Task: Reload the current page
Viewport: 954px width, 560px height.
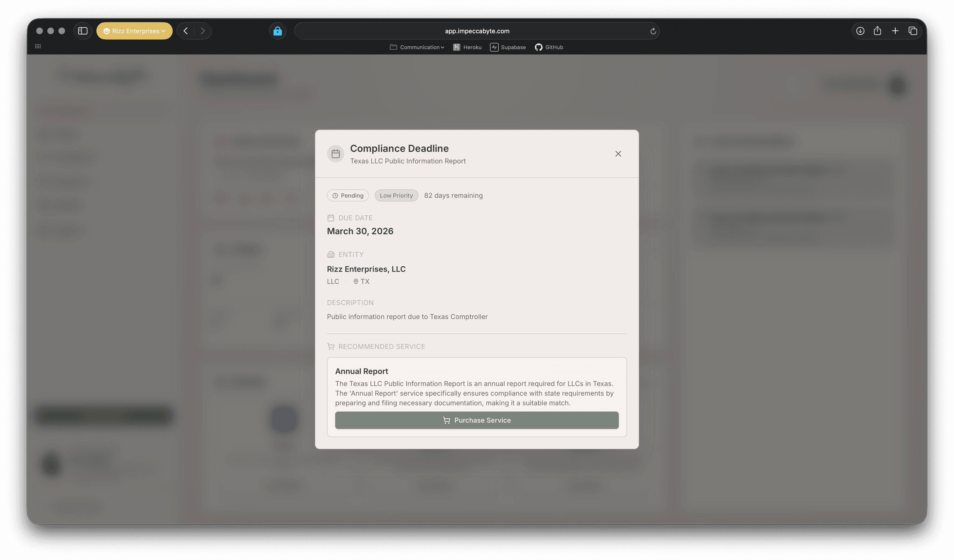Action: [x=653, y=31]
